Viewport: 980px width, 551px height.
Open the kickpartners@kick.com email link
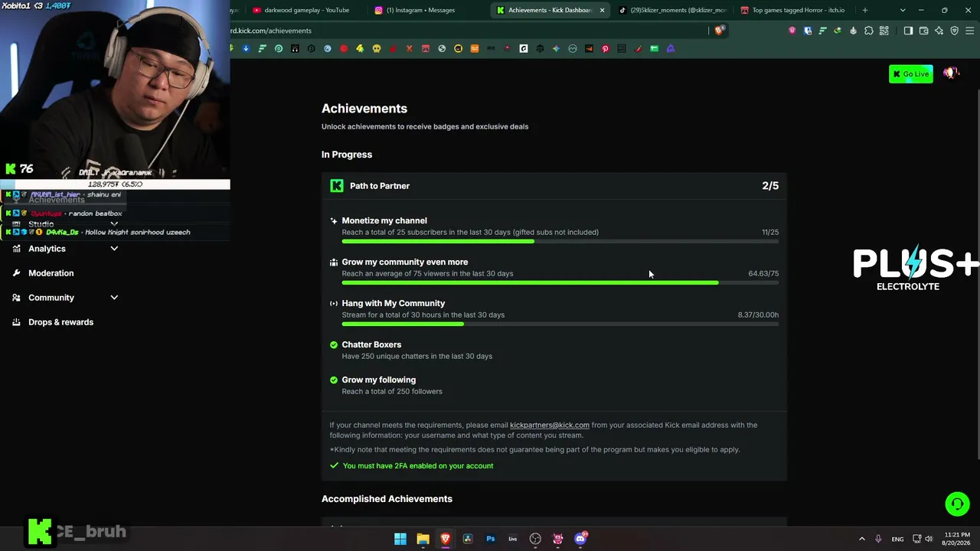(550, 425)
